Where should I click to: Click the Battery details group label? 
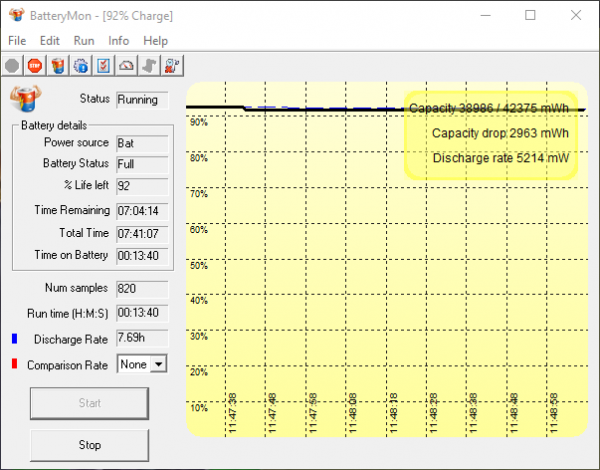tap(54, 125)
